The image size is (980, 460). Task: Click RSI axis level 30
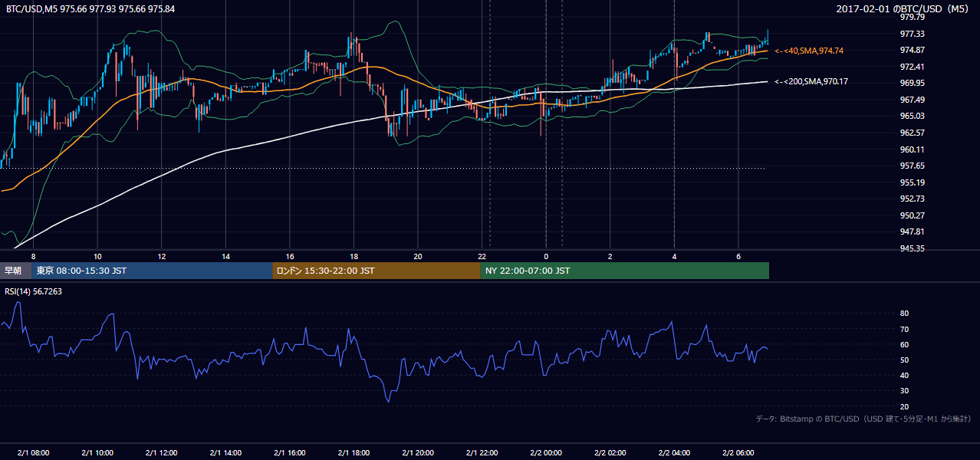point(904,391)
